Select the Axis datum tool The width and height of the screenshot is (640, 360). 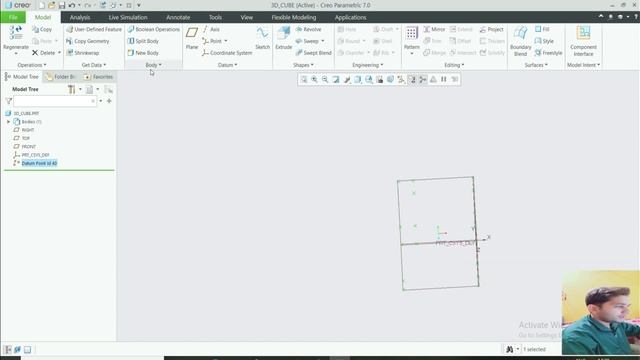tap(211, 29)
